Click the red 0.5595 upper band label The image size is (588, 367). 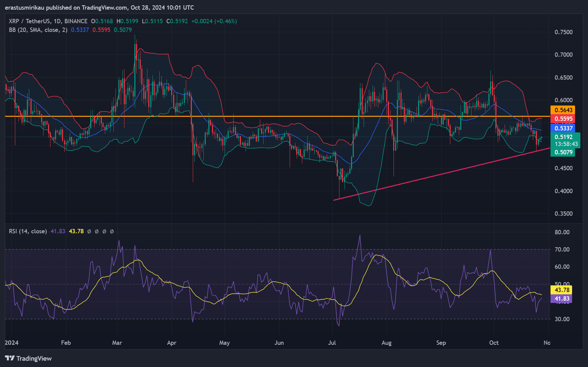563,119
